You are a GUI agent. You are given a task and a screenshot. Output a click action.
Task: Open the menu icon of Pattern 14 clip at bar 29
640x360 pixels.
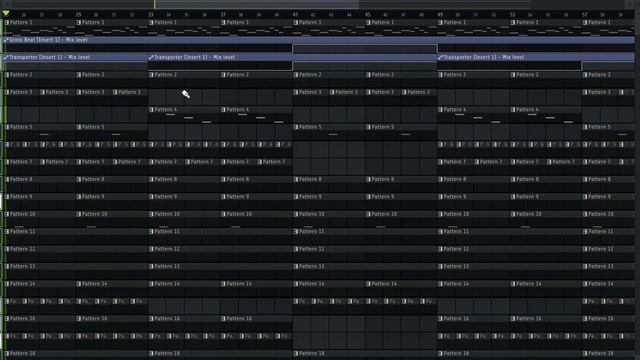[79, 284]
